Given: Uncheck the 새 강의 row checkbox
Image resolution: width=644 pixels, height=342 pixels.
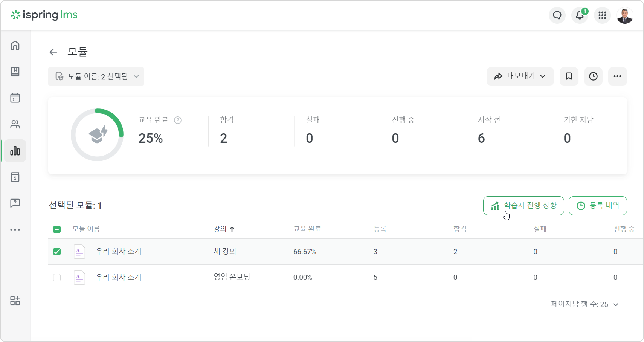Looking at the screenshot, I should pyautogui.click(x=57, y=252).
